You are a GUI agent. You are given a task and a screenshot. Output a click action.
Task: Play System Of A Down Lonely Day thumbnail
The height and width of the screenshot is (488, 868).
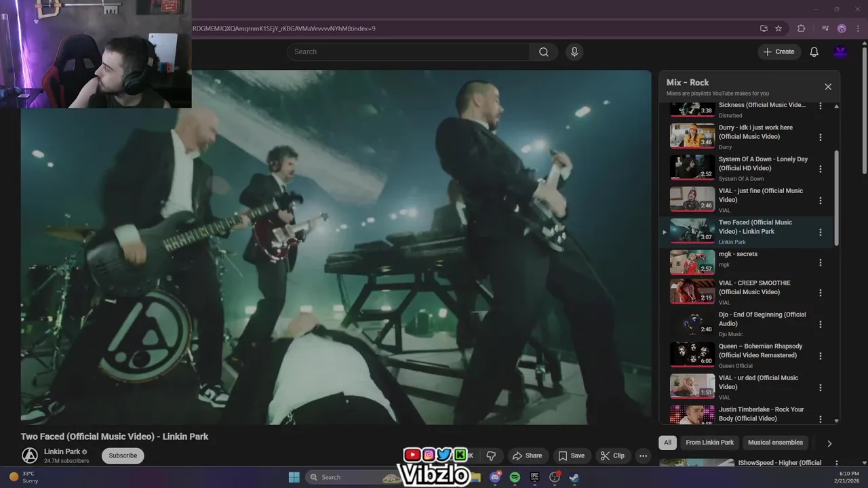pyautogui.click(x=692, y=167)
